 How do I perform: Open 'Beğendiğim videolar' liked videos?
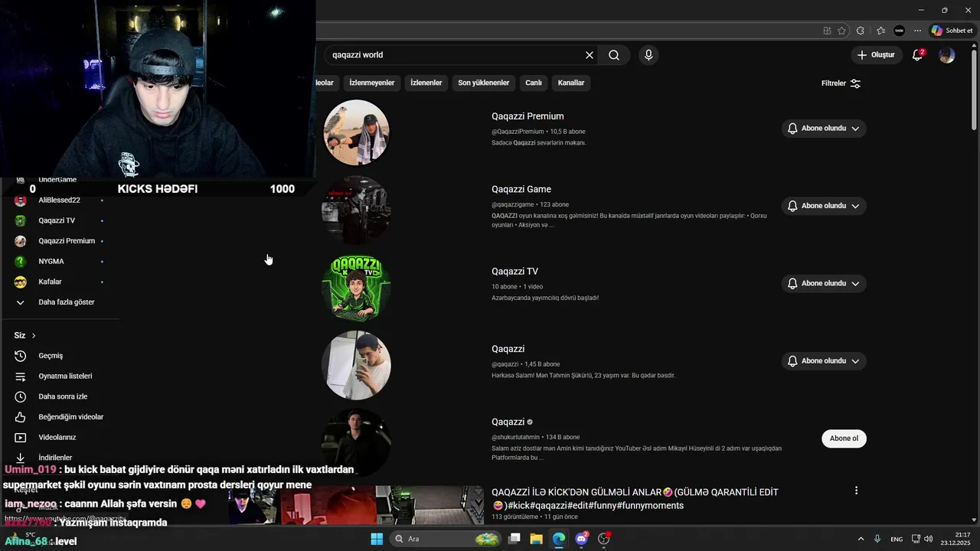60,417
